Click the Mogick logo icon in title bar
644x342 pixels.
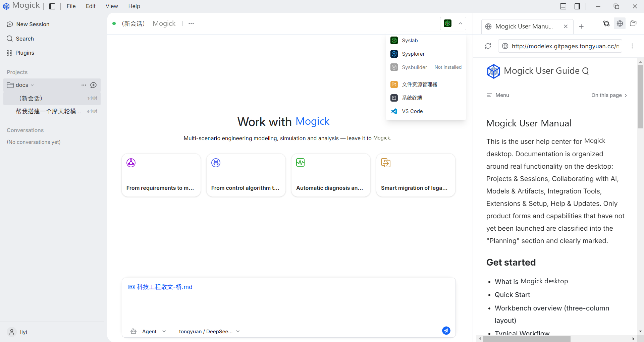6,6
